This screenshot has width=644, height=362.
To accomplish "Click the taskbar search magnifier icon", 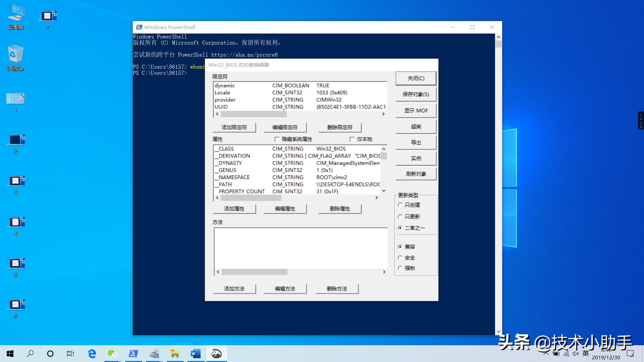I will click(x=30, y=354).
